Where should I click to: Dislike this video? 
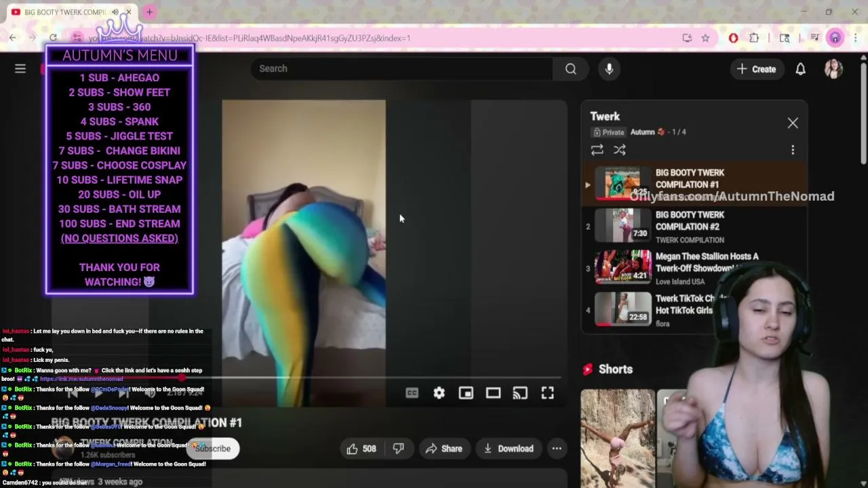pyautogui.click(x=399, y=449)
